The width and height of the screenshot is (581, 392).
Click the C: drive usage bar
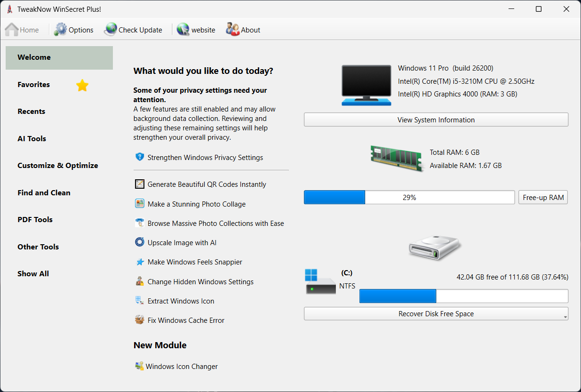coord(464,296)
